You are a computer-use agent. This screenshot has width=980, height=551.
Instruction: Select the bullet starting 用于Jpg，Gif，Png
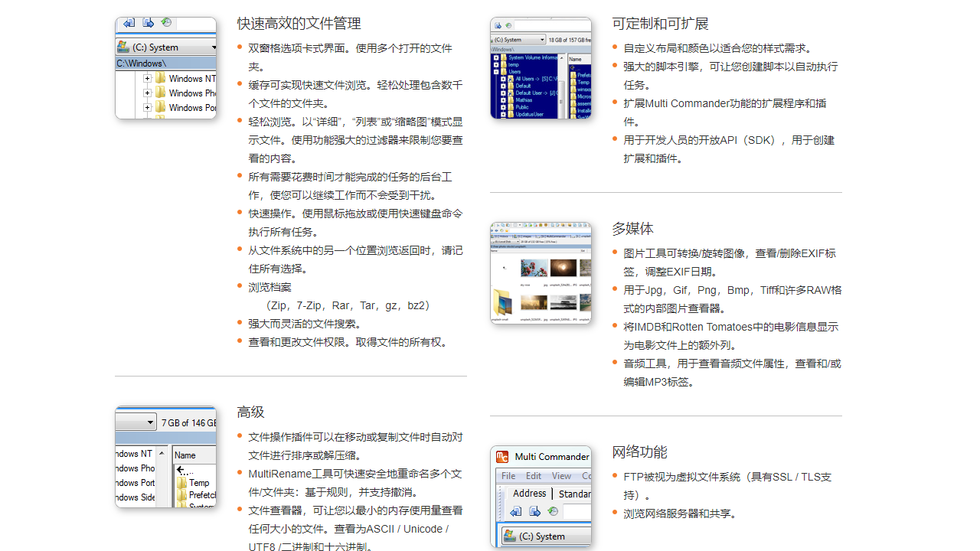tap(733, 299)
